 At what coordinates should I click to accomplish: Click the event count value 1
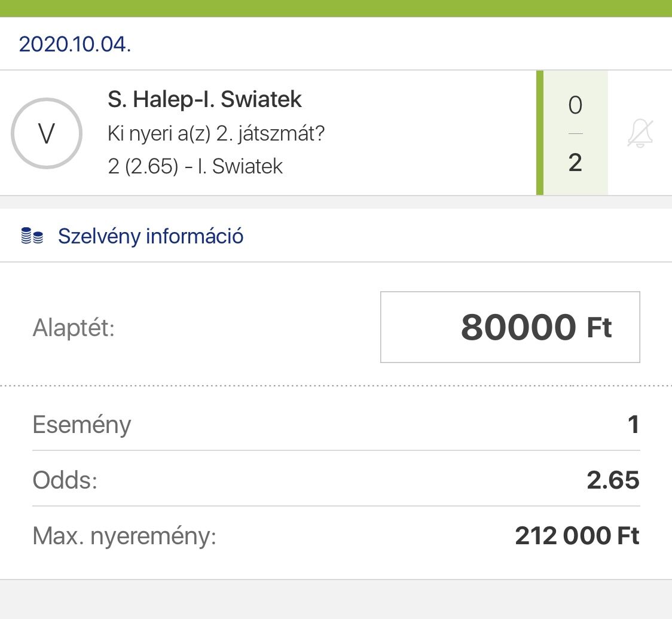tap(634, 425)
